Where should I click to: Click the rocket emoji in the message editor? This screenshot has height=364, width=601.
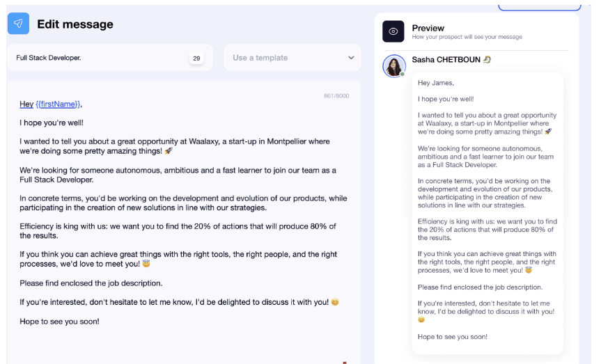tap(168, 150)
